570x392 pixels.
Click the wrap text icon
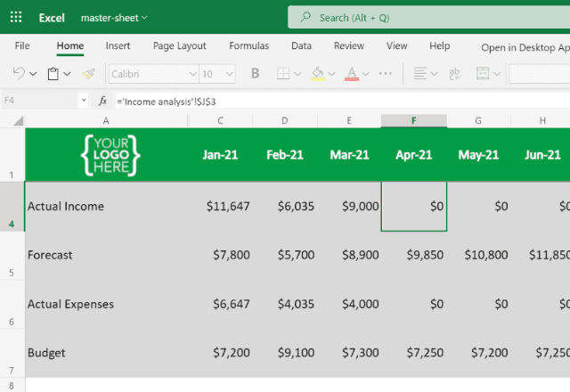pyautogui.click(x=455, y=74)
